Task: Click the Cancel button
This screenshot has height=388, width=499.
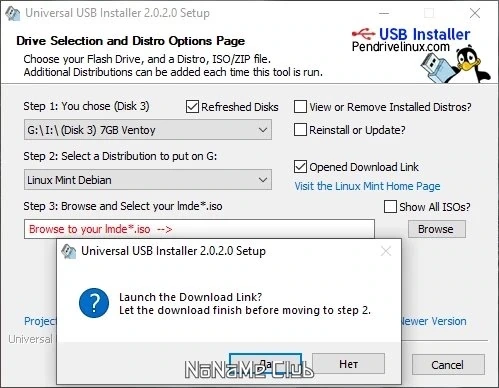Action: 448,365
